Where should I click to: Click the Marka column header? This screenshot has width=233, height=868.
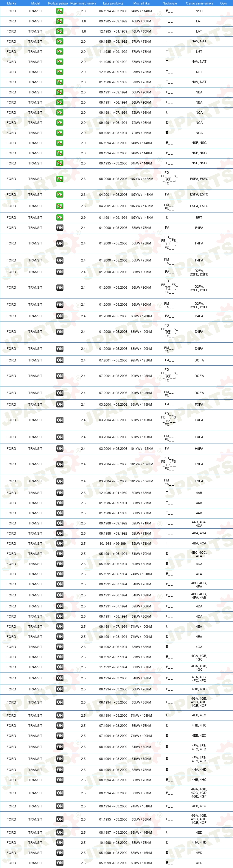pyautogui.click(x=11, y=3)
